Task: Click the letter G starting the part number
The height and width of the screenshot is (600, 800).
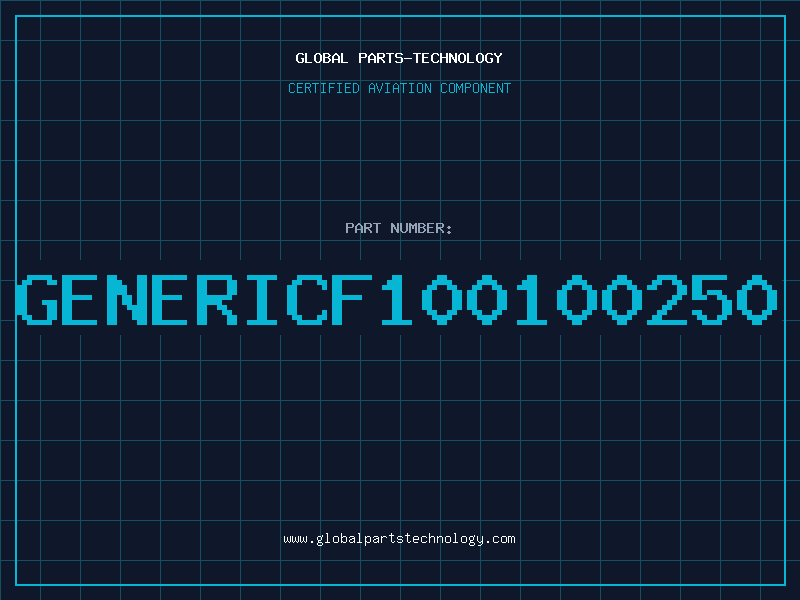Action: tap(36, 299)
